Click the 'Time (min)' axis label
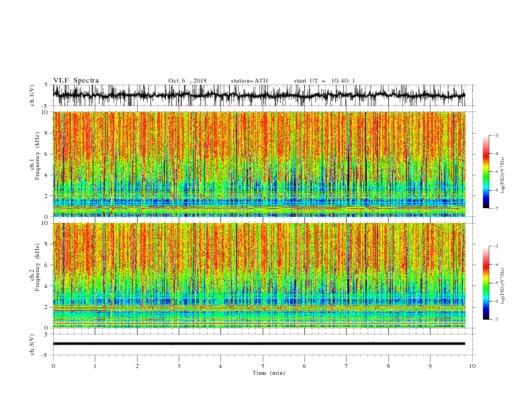The height and width of the screenshot is (411, 532). click(269, 373)
